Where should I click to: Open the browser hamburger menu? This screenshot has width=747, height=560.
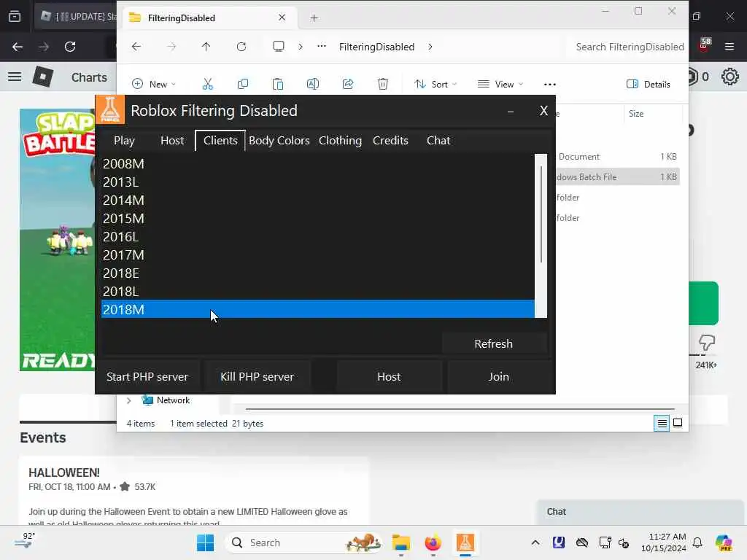point(729,47)
